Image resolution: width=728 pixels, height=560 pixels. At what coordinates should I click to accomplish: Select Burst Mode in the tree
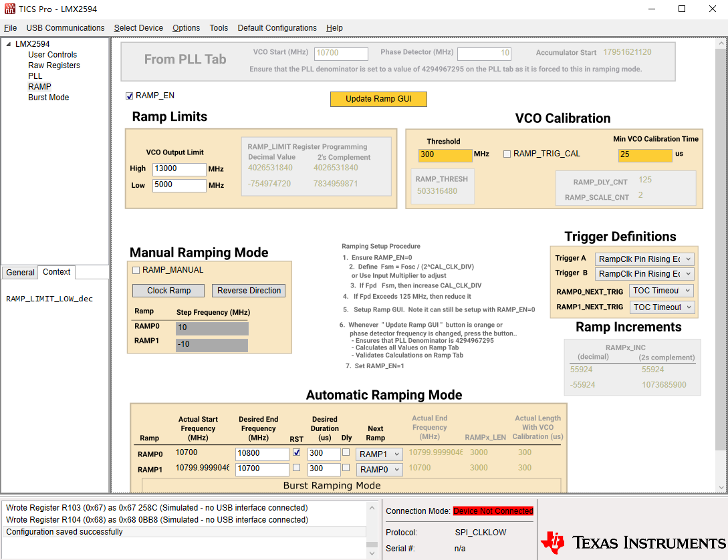48,98
